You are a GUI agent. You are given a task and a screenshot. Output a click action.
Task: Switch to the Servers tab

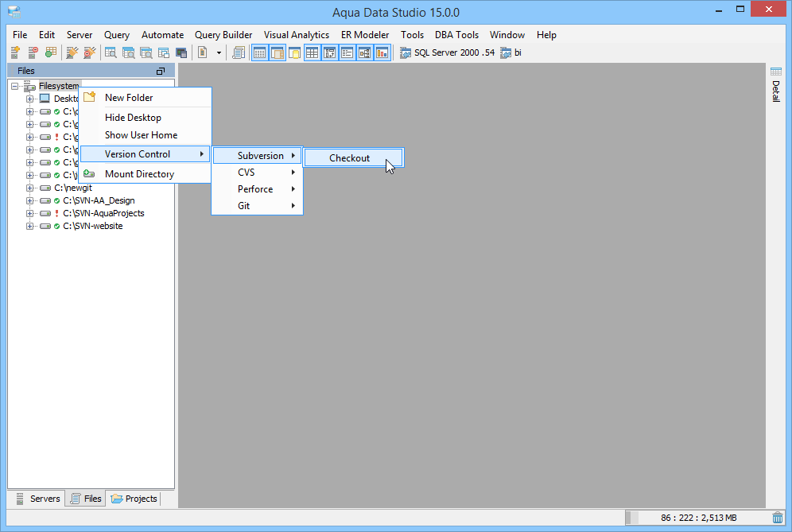click(38, 499)
